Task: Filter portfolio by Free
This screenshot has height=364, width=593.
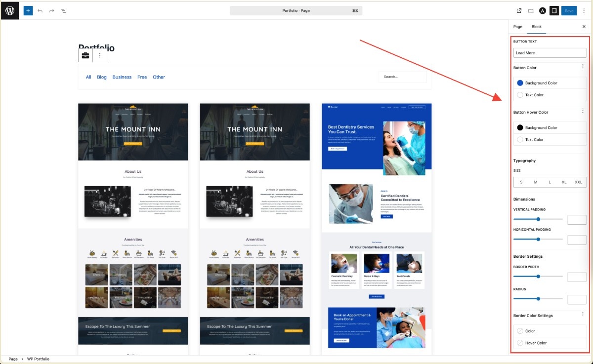Action: coord(142,77)
